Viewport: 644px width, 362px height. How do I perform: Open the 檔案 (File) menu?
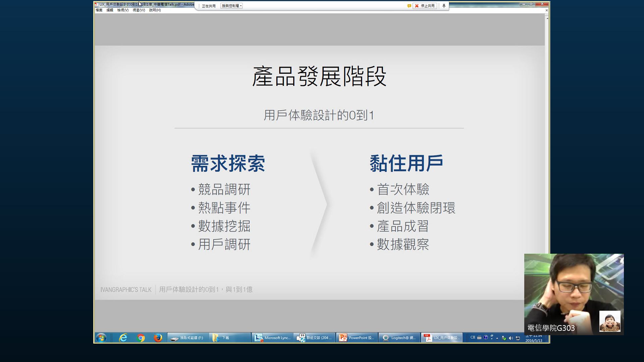[x=99, y=10]
